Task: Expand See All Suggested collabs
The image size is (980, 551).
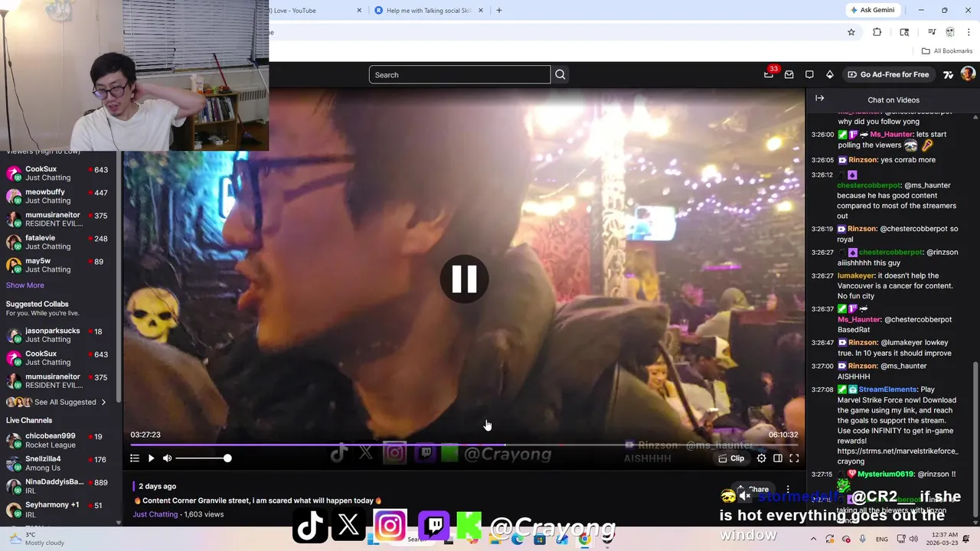Action: click(x=56, y=402)
